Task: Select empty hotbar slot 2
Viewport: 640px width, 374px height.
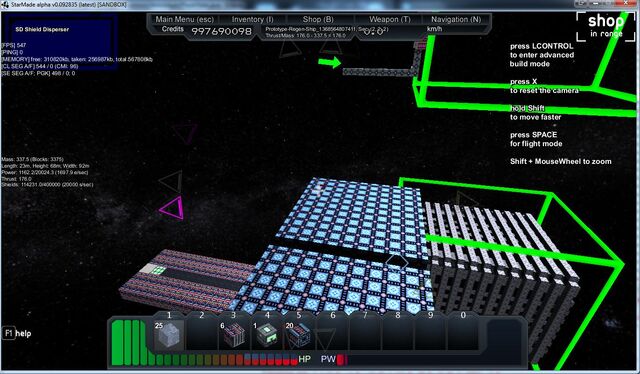Action: (x=201, y=335)
